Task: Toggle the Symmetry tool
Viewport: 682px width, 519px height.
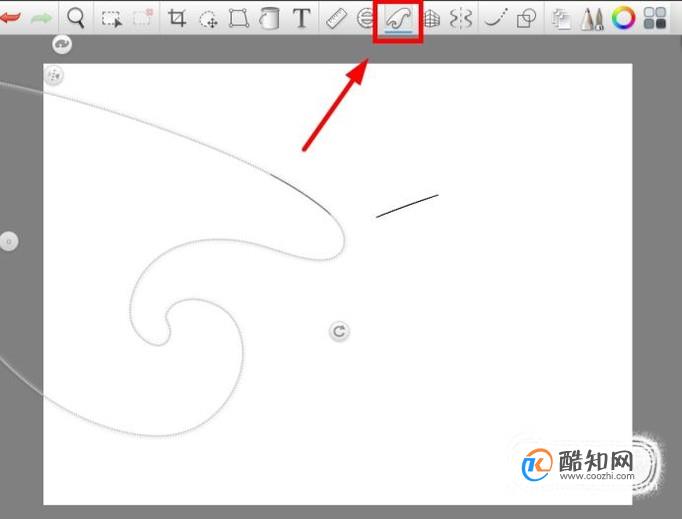Action: coord(461,19)
